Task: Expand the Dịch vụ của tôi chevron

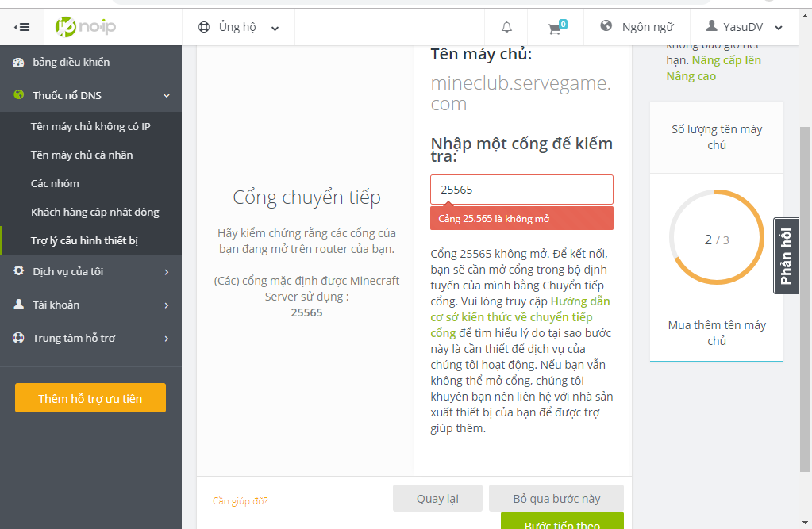Action: click(167, 272)
